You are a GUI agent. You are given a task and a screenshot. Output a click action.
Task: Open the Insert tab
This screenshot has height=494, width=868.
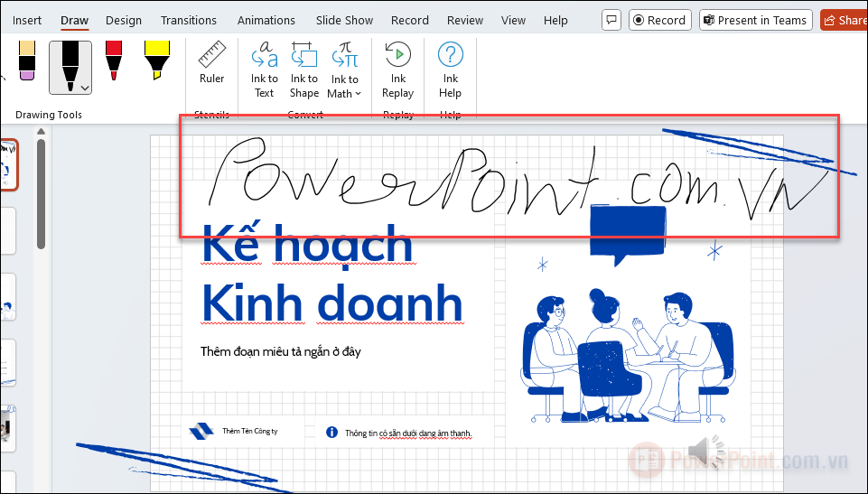click(x=26, y=21)
